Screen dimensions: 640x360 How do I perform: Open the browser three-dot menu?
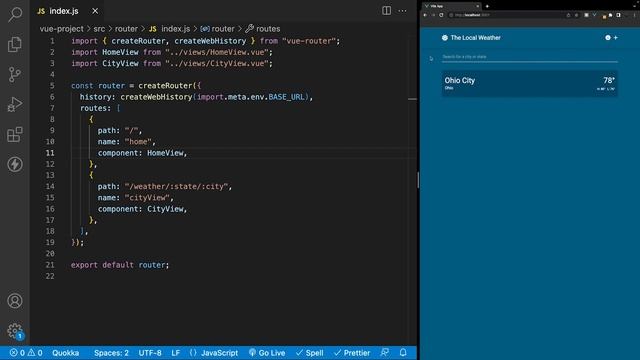pos(635,15)
